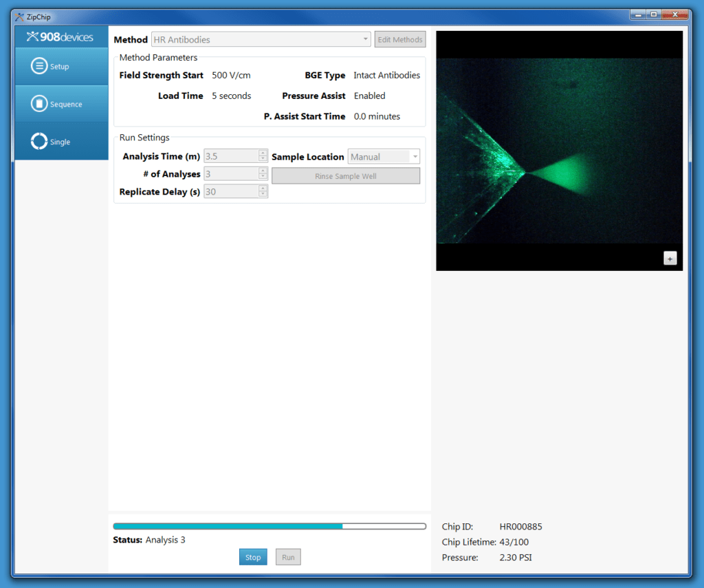Select the Analysis Time input field
The height and width of the screenshot is (588, 704).
point(230,156)
